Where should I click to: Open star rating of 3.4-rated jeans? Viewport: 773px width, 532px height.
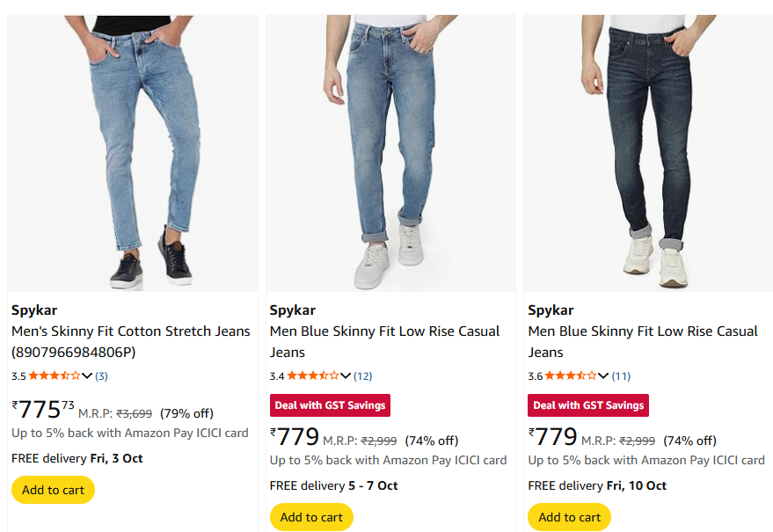[312, 375]
